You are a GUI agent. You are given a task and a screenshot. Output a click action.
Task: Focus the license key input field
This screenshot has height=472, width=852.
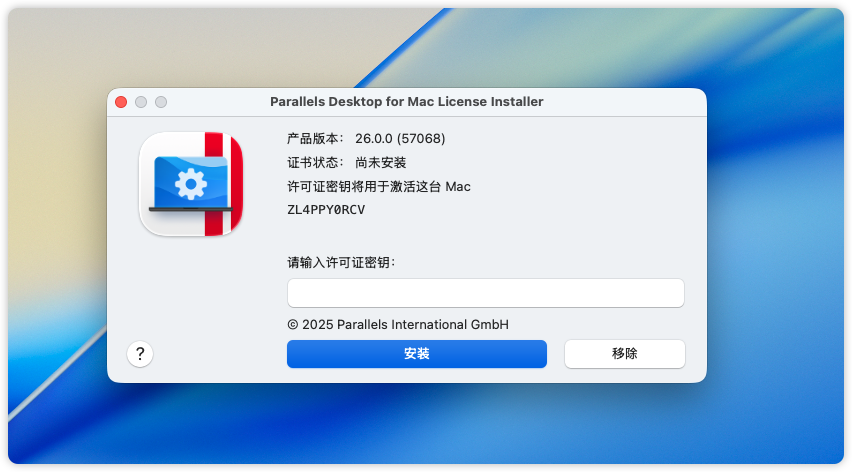[x=485, y=293]
